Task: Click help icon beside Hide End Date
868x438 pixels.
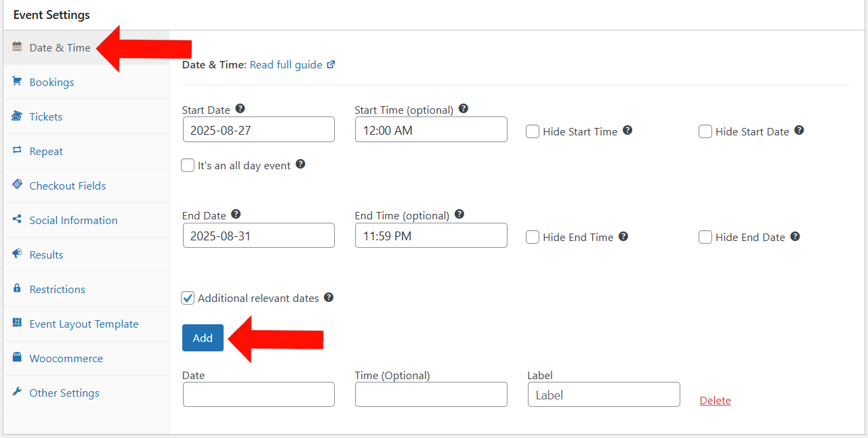Action: click(x=795, y=236)
